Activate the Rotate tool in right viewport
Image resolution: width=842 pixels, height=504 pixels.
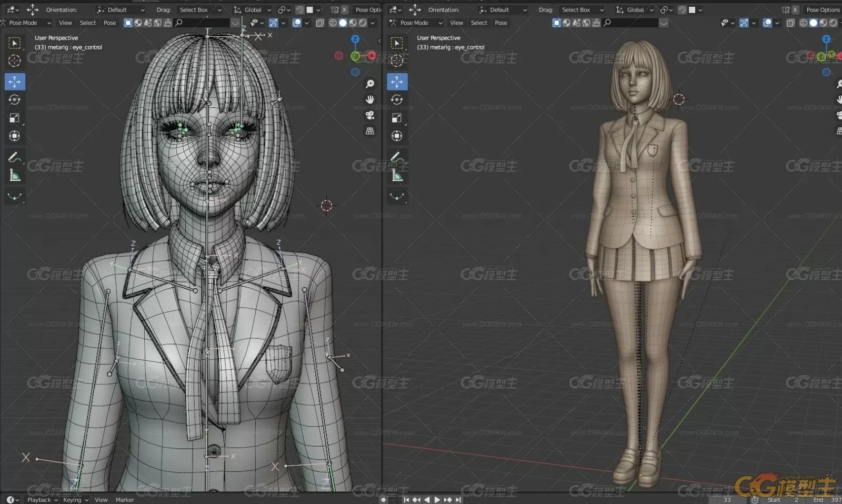pyautogui.click(x=397, y=99)
